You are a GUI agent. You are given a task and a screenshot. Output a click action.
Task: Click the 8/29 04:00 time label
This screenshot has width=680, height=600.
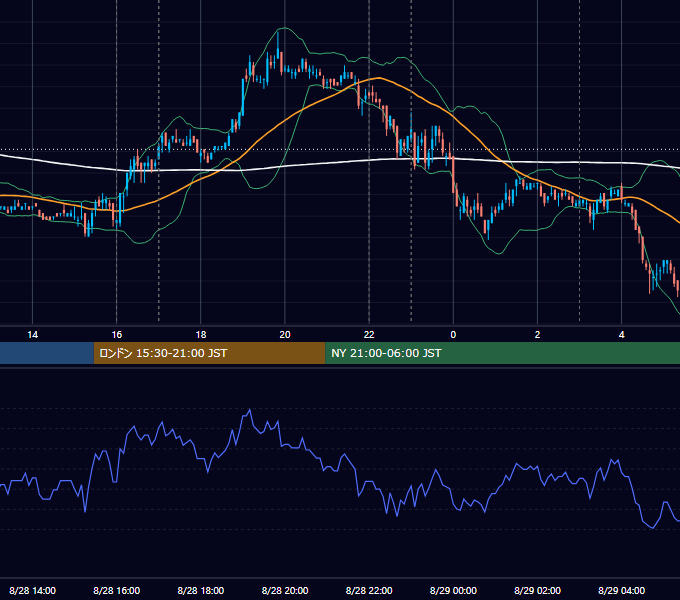coord(621,590)
